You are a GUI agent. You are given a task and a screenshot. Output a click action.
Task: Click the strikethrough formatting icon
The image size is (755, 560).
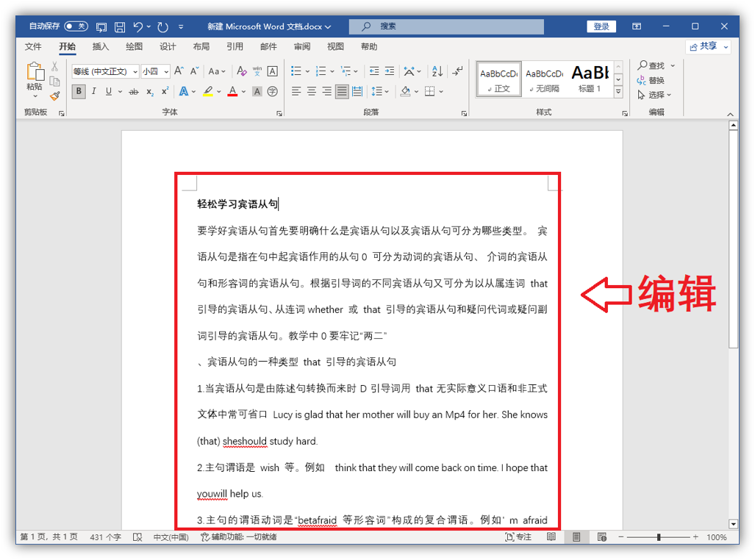tap(133, 92)
